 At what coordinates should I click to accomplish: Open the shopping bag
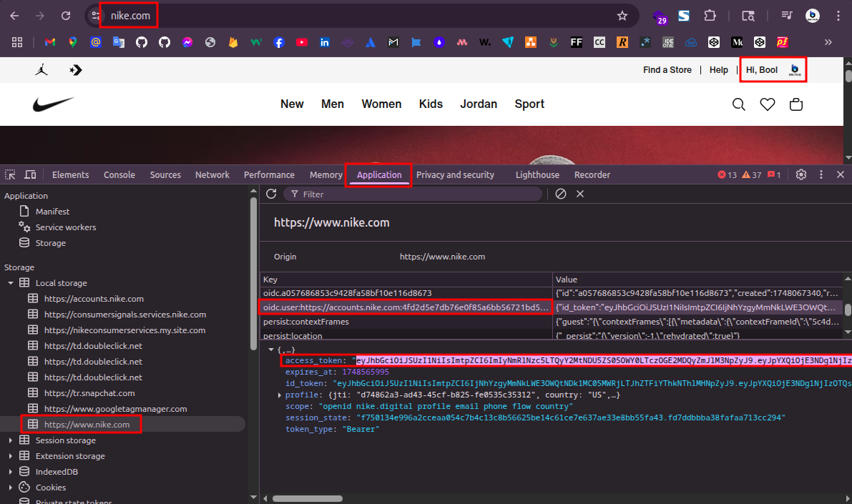pos(796,104)
